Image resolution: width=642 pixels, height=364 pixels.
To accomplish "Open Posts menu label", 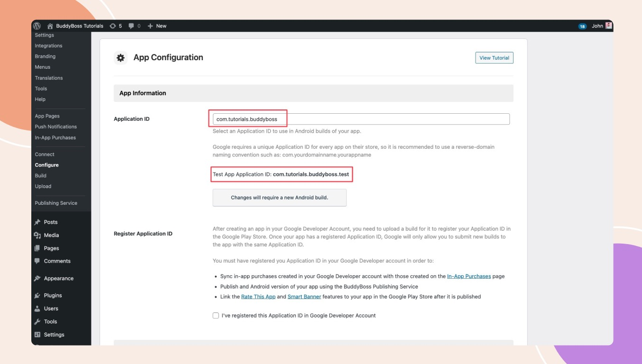I will pos(51,222).
